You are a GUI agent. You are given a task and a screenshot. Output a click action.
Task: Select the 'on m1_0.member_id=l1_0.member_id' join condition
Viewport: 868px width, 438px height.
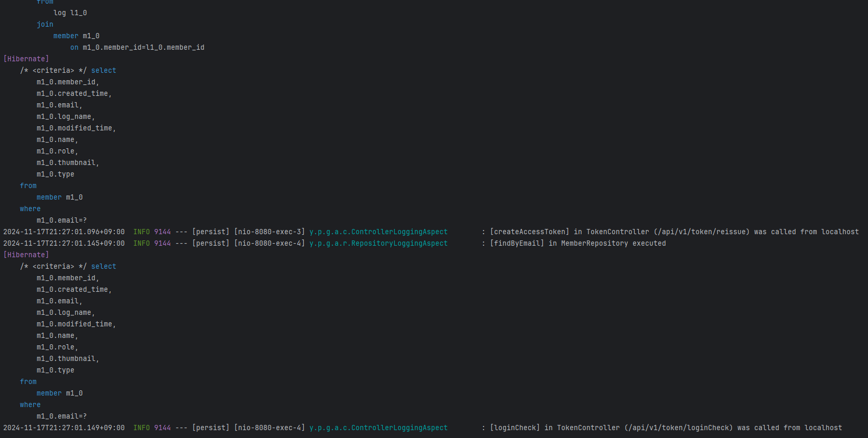[137, 47]
